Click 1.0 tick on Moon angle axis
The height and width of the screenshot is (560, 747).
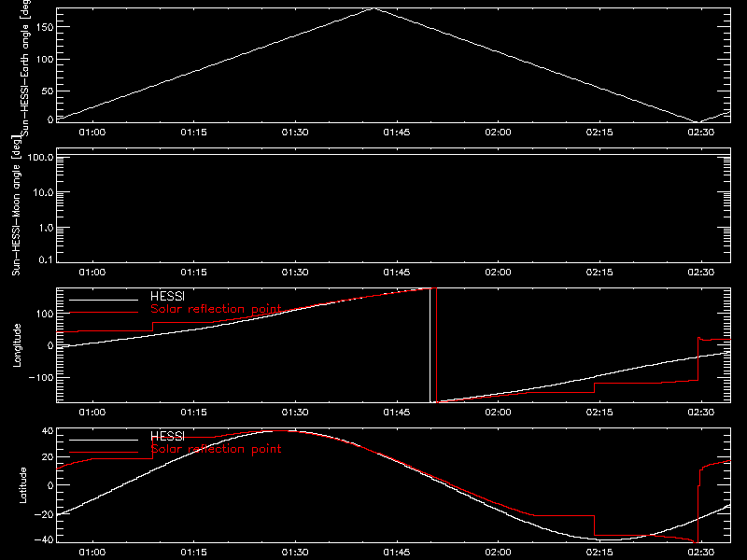[x=46, y=228]
